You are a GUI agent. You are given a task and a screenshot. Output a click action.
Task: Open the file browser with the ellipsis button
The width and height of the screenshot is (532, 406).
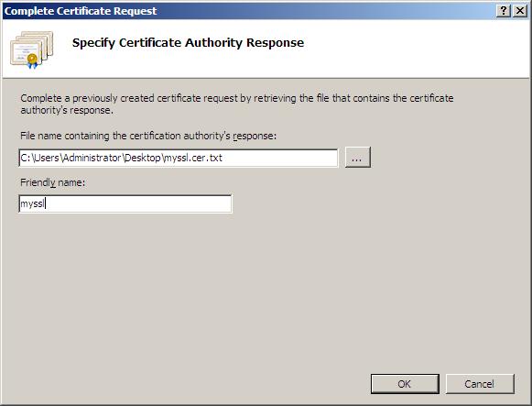(x=358, y=157)
